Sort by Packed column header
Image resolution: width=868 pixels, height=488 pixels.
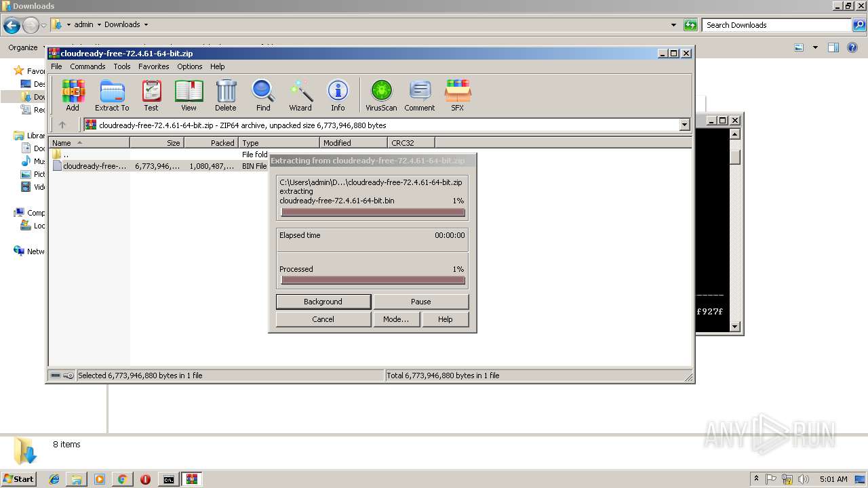212,143
